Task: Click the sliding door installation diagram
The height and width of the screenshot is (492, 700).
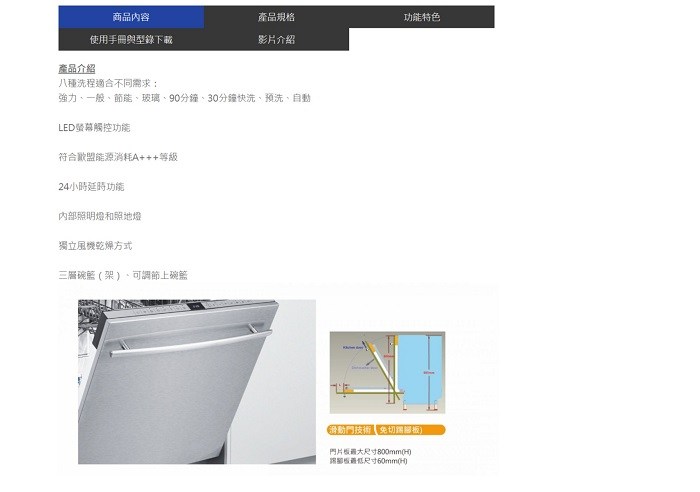Action: pos(388,372)
